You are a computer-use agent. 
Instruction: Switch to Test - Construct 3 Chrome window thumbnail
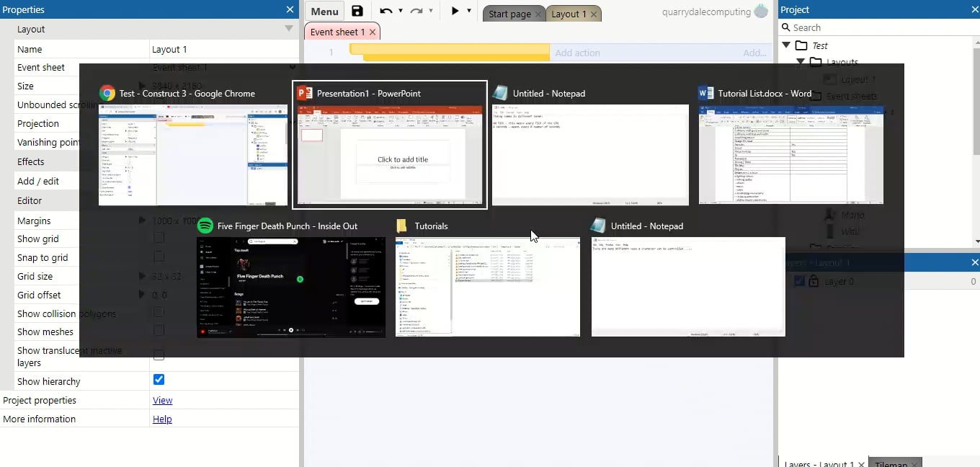pyautogui.click(x=193, y=155)
